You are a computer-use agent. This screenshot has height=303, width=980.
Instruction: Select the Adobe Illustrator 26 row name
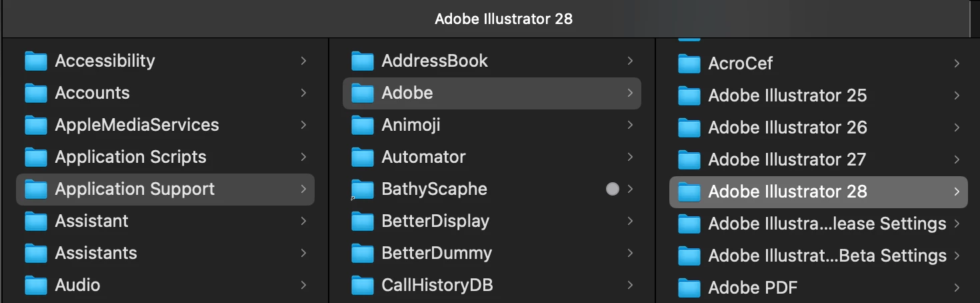[x=787, y=127]
